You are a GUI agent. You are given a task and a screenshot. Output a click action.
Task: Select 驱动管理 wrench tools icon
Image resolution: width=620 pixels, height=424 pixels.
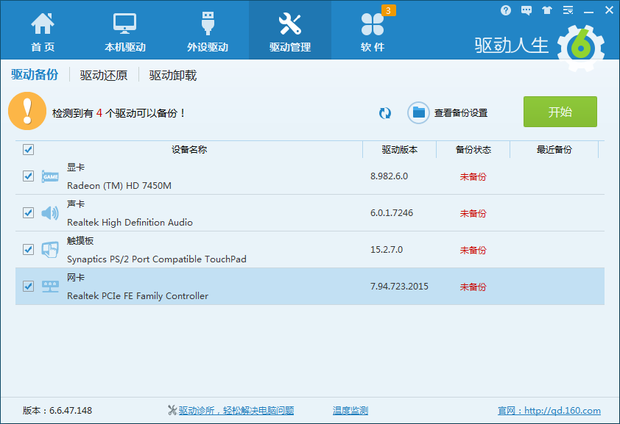290,24
